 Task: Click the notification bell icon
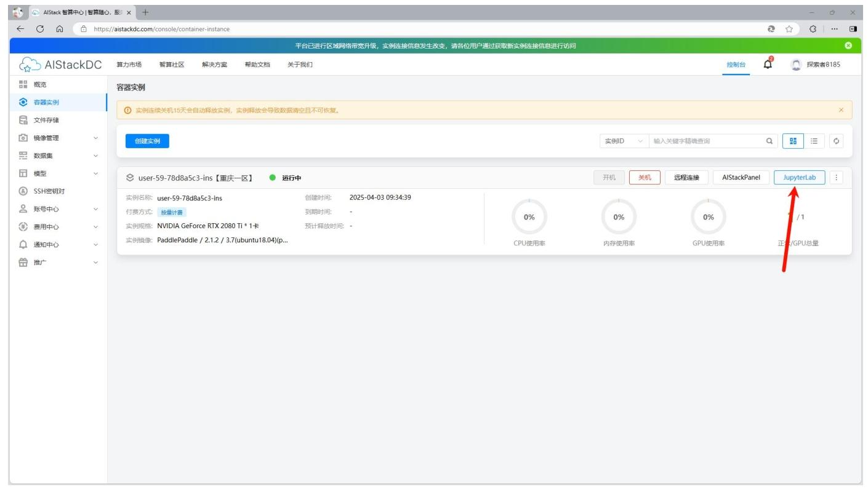(x=768, y=65)
